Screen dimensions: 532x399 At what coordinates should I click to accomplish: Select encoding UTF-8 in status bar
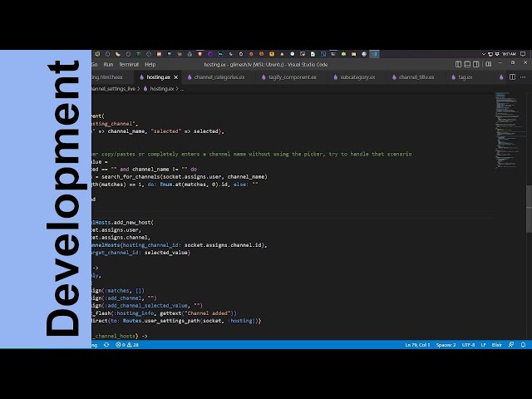tap(468, 345)
